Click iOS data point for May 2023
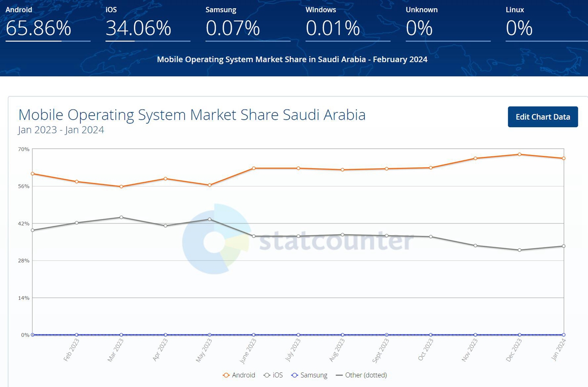Screen dimensions: 588x387 click(209, 219)
